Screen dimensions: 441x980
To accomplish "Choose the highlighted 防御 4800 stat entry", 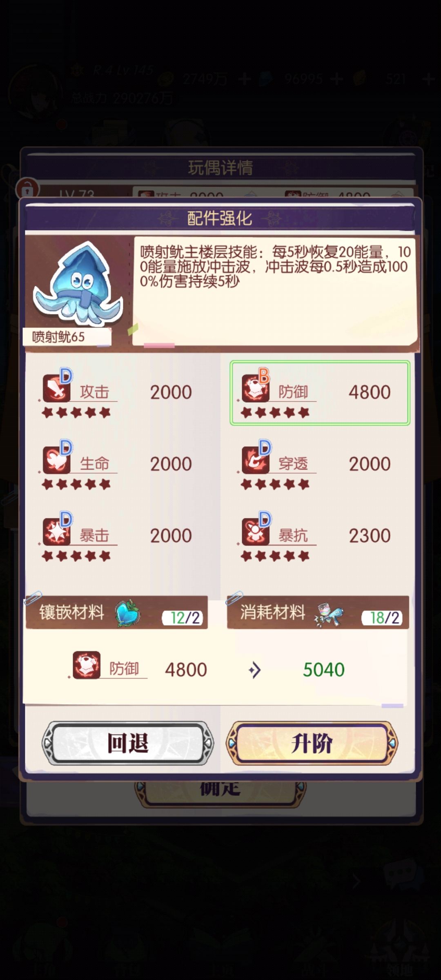I will [x=320, y=393].
